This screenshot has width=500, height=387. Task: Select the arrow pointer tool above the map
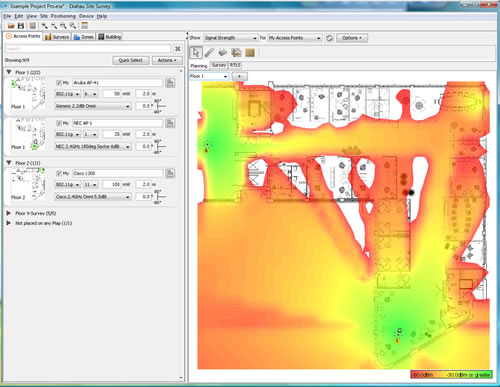pos(196,53)
